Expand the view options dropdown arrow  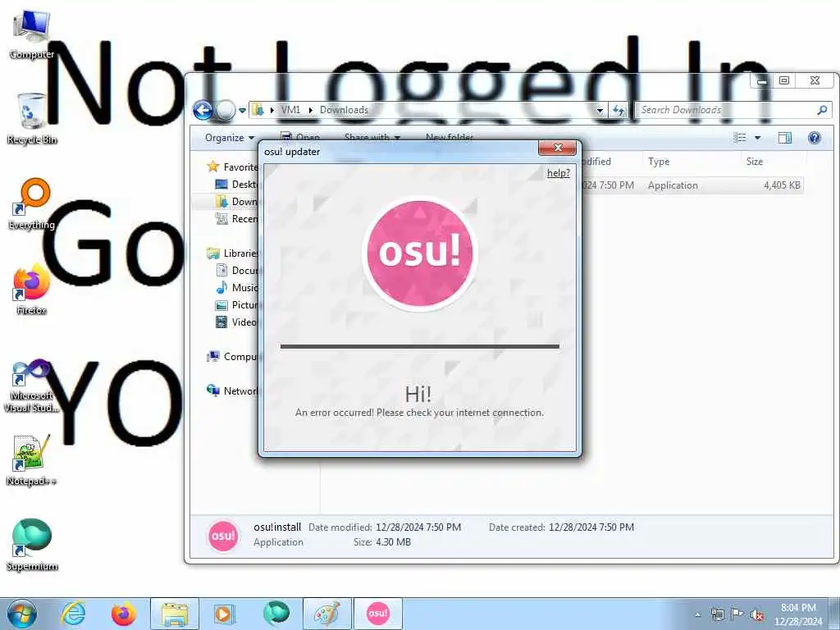(757, 138)
